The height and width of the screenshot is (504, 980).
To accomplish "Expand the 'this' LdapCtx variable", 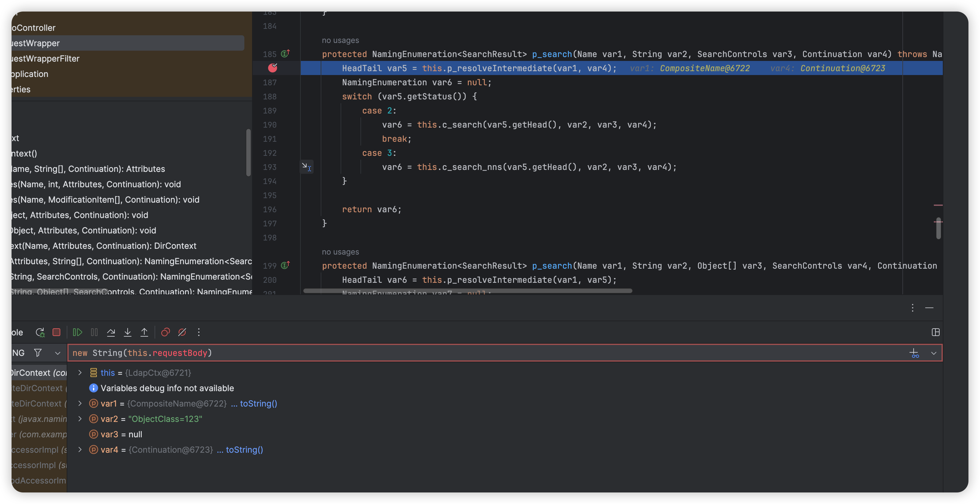I will 80,373.
